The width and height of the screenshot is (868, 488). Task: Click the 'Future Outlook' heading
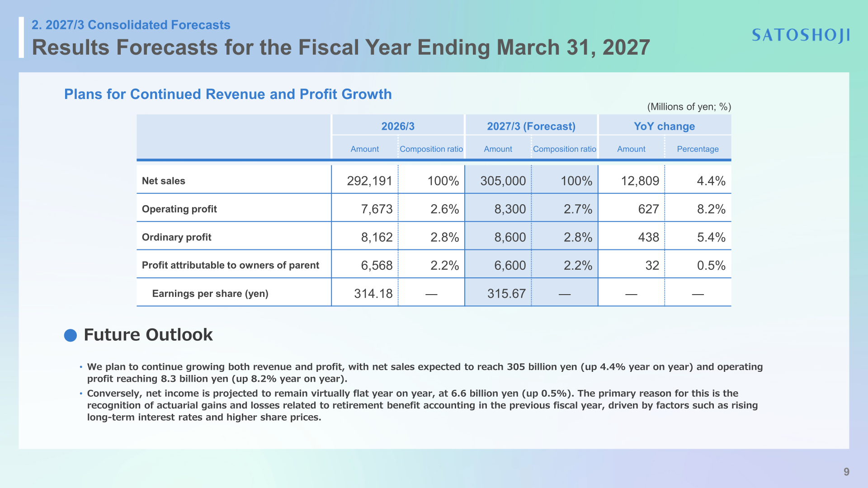[148, 335]
